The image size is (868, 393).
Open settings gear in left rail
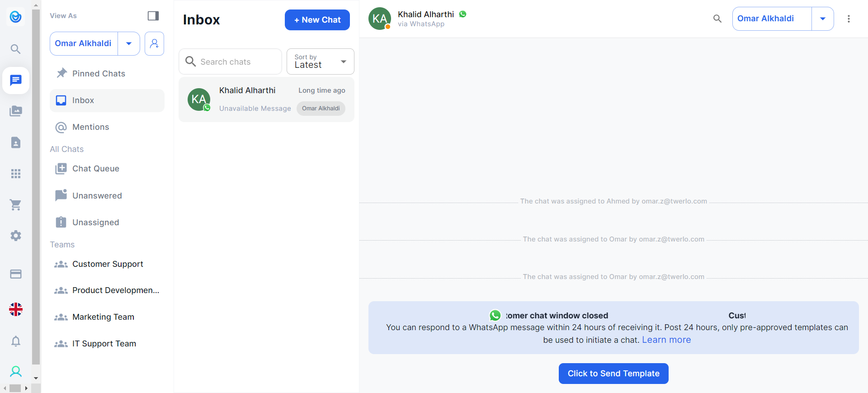pos(16,236)
